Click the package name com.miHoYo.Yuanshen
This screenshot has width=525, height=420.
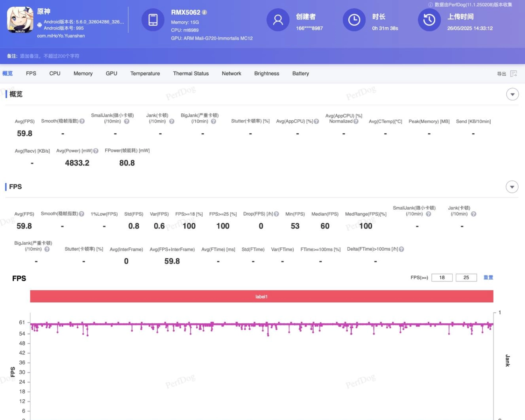pyautogui.click(x=61, y=36)
